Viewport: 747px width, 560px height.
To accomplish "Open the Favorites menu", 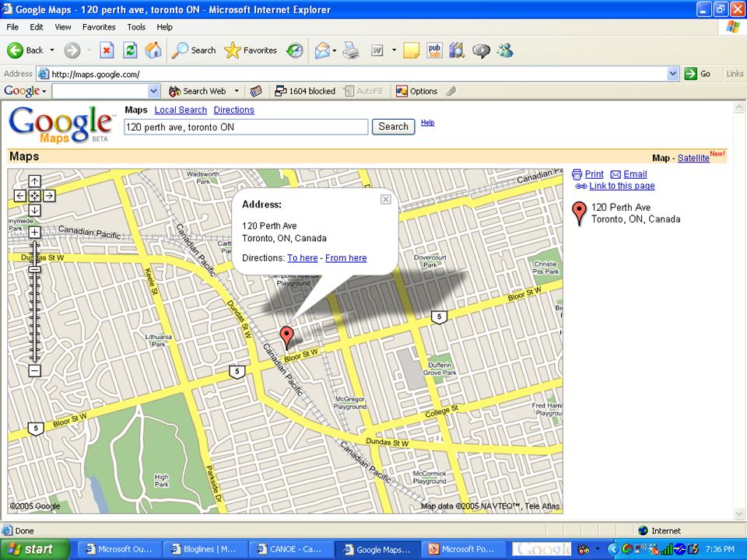I will [99, 27].
